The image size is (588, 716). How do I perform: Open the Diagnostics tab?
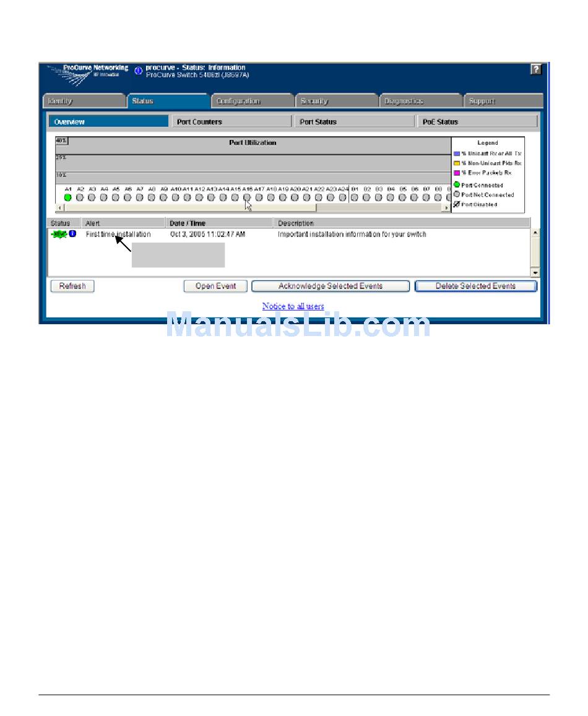[x=421, y=101]
